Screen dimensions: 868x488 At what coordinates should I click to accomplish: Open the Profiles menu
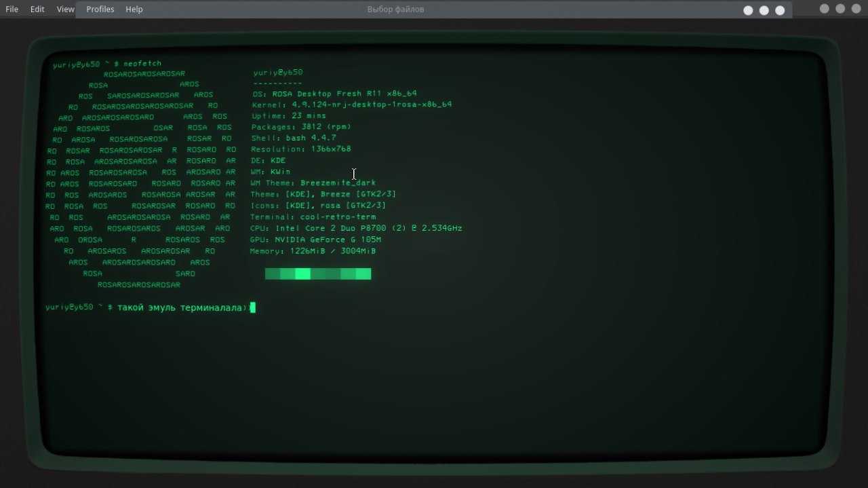coord(100,10)
